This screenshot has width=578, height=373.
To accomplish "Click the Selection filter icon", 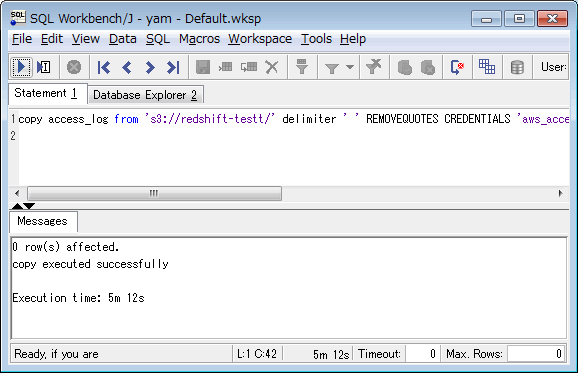I will click(x=302, y=67).
